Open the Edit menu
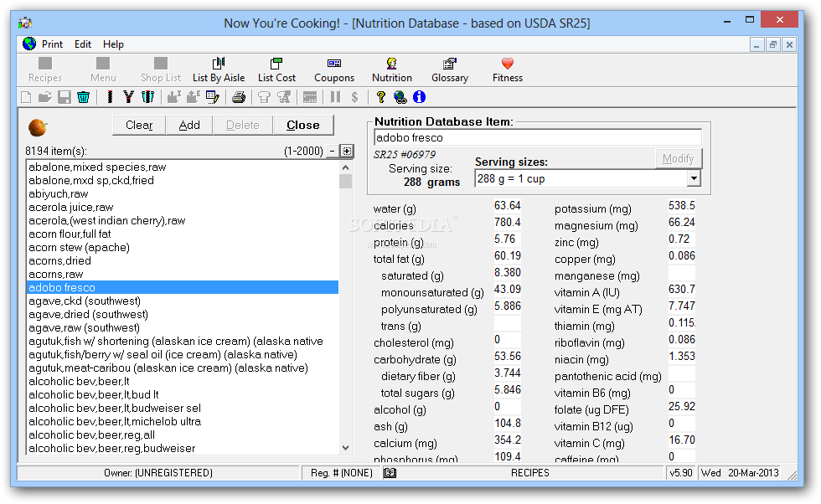821x504 pixels. pyautogui.click(x=83, y=44)
